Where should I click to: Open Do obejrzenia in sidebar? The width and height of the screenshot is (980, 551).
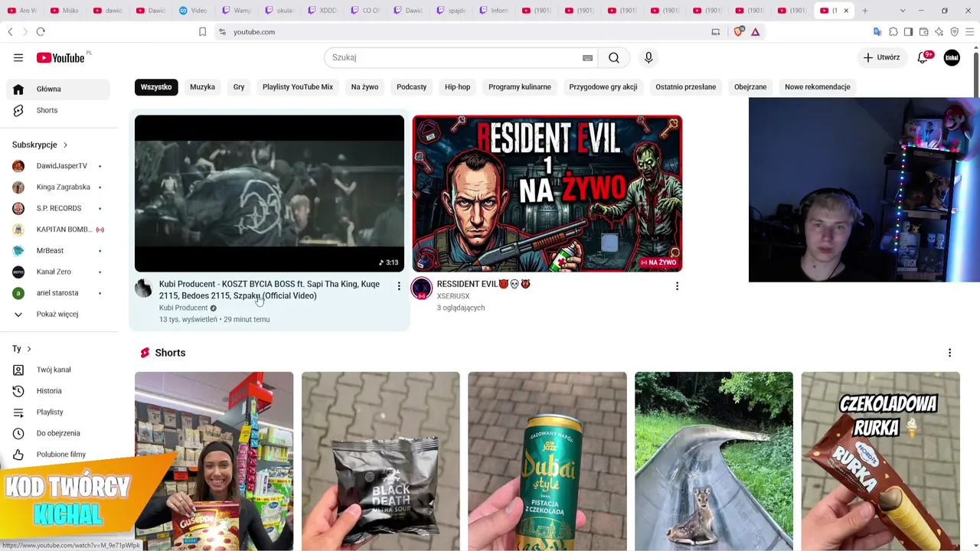[58, 433]
